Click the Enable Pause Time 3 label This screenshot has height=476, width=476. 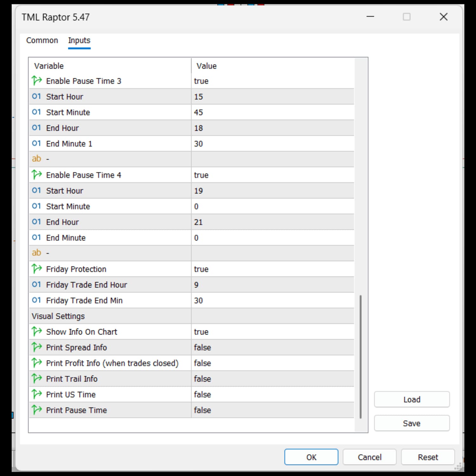tap(84, 81)
